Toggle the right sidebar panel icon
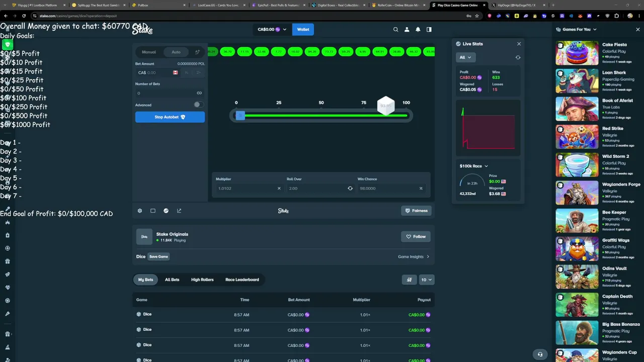 (429, 30)
